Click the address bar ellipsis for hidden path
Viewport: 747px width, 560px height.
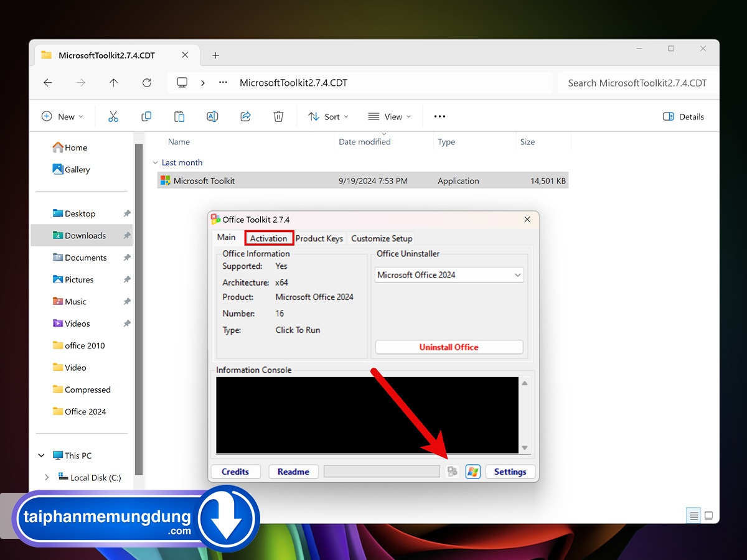tap(223, 83)
